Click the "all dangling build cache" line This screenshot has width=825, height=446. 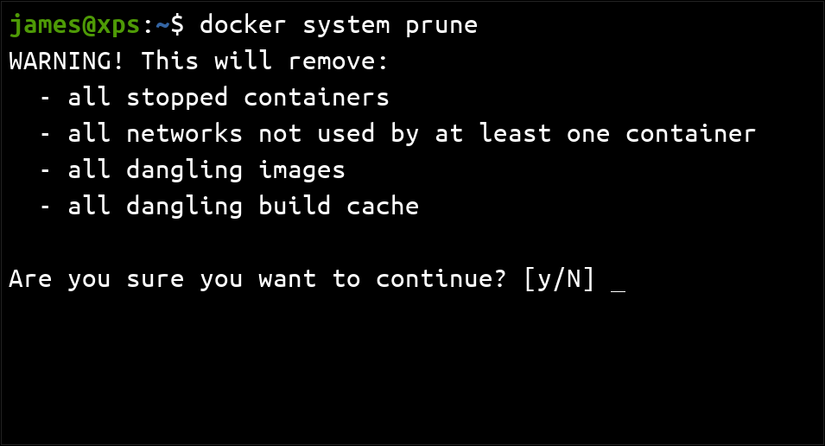[244, 207]
